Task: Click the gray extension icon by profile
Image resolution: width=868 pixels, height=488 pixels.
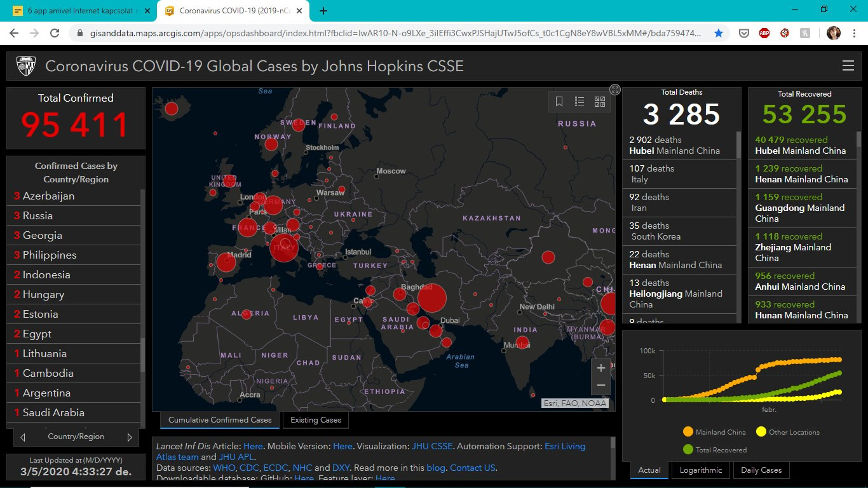Action: pyautogui.click(x=805, y=33)
